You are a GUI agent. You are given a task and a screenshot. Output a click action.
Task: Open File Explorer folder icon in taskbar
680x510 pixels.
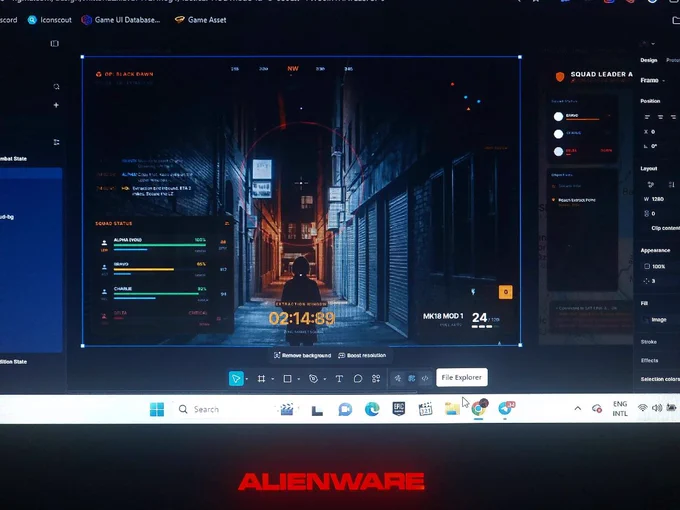click(452, 409)
